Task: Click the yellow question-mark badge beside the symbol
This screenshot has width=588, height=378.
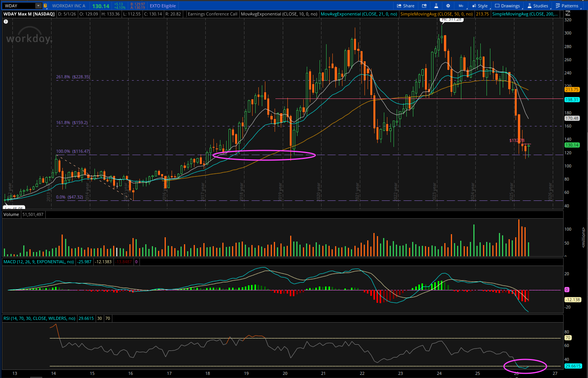Action: 45,6
